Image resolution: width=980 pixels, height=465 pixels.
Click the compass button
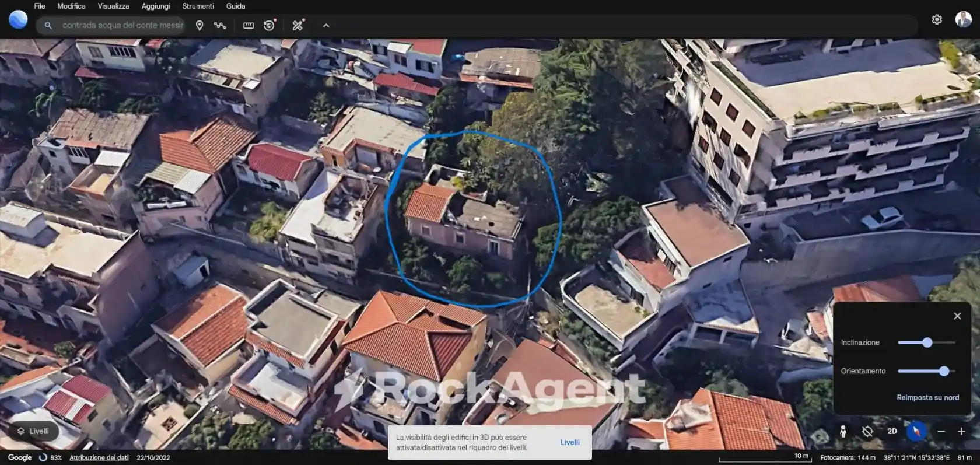[916, 431]
